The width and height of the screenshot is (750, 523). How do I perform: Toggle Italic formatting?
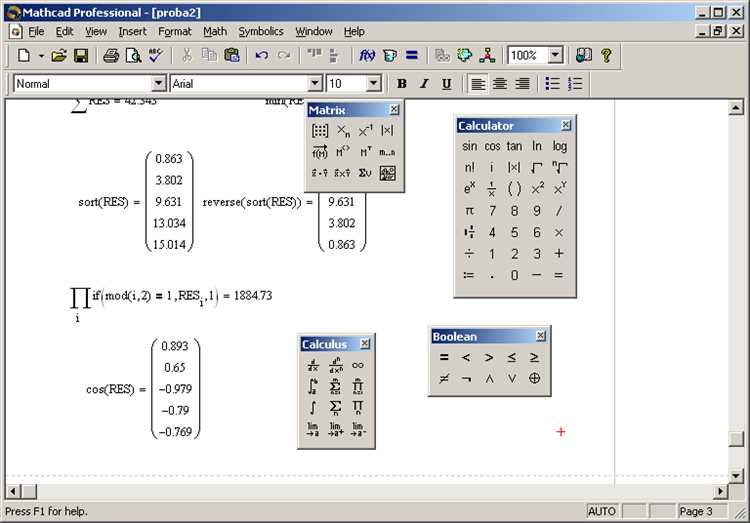pyautogui.click(x=424, y=84)
